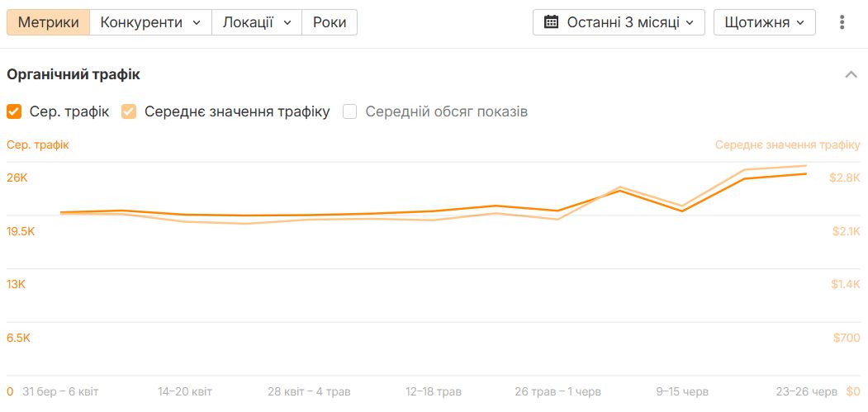Click the 31 бер – 6 квіт axis date
This screenshot has width=868, height=412.
[x=60, y=391]
